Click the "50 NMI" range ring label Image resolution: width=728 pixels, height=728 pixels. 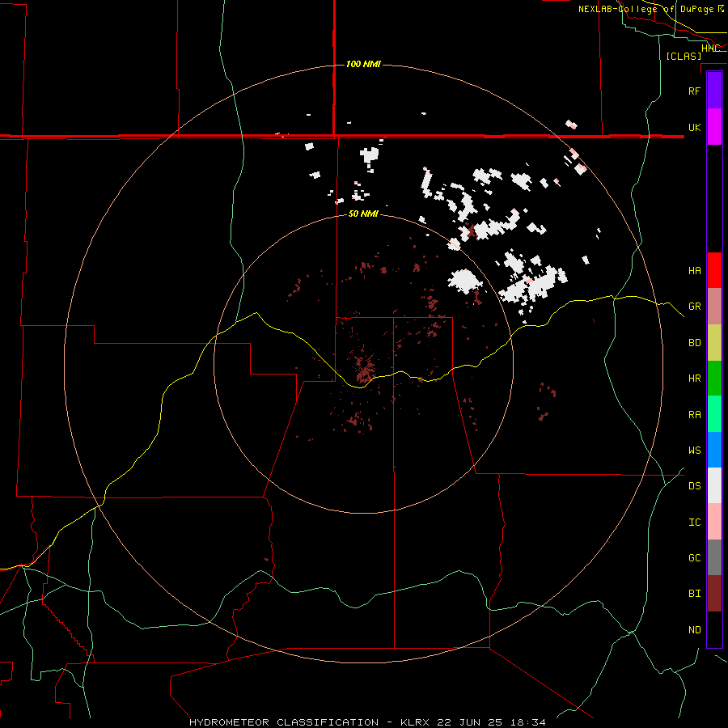(x=363, y=214)
